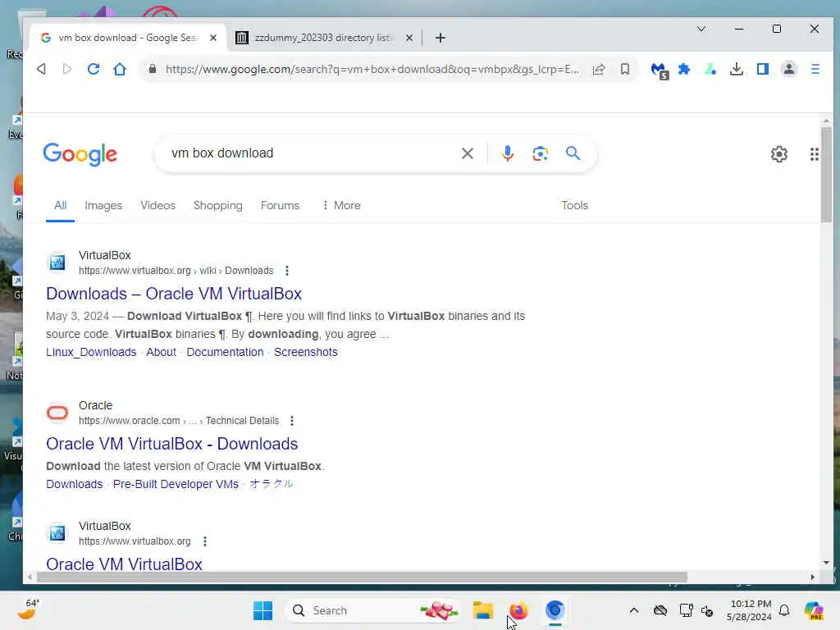The width and height of the screenshot is (840, 630).
Task: Click the horizontal page scrollbar
Action: point(362,577)
